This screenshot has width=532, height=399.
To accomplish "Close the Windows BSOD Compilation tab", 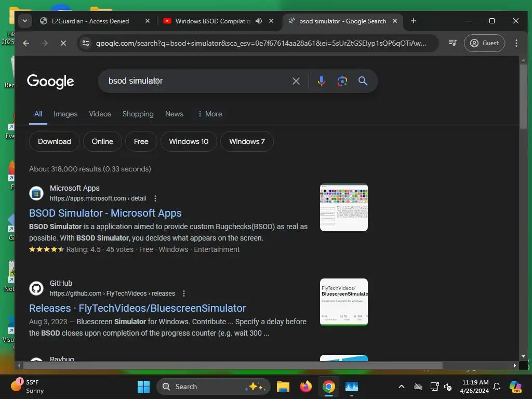I will (271, 21).
